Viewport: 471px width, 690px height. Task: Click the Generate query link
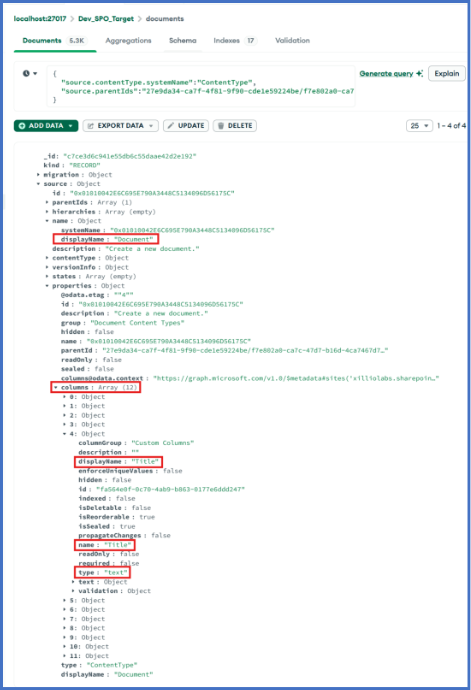pos(386,73)
